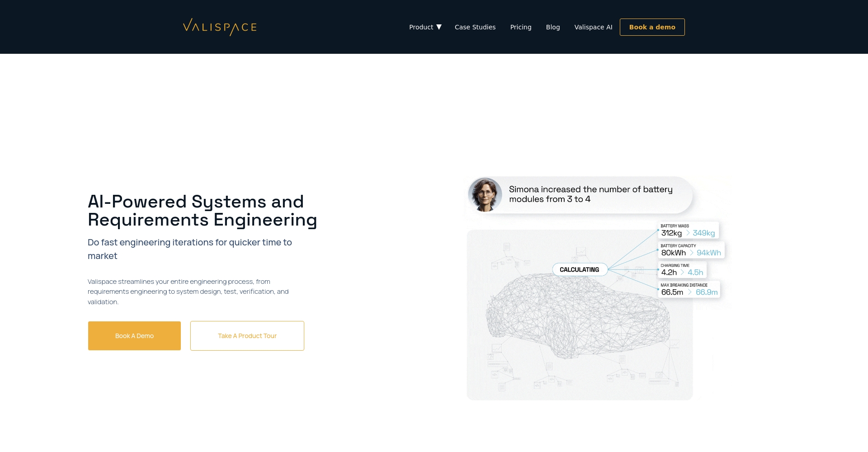Select the Max Breaking Distance card
This screenshot has width=868, height=452.
point(689,289)
